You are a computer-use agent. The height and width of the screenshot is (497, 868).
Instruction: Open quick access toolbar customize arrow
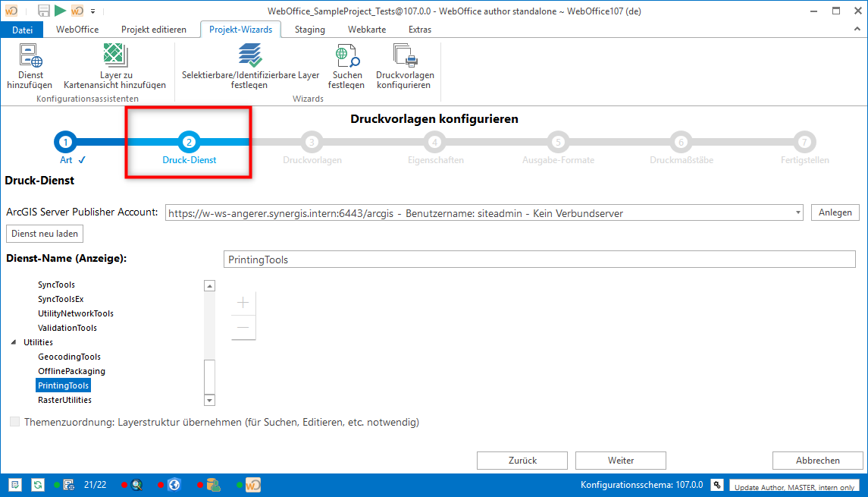(92, 11)
